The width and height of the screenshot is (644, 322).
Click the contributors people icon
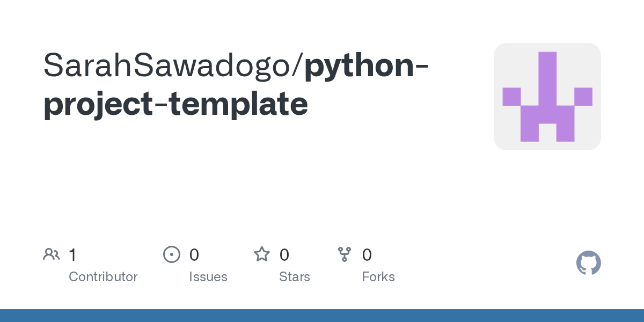click(x=51, y=254)
